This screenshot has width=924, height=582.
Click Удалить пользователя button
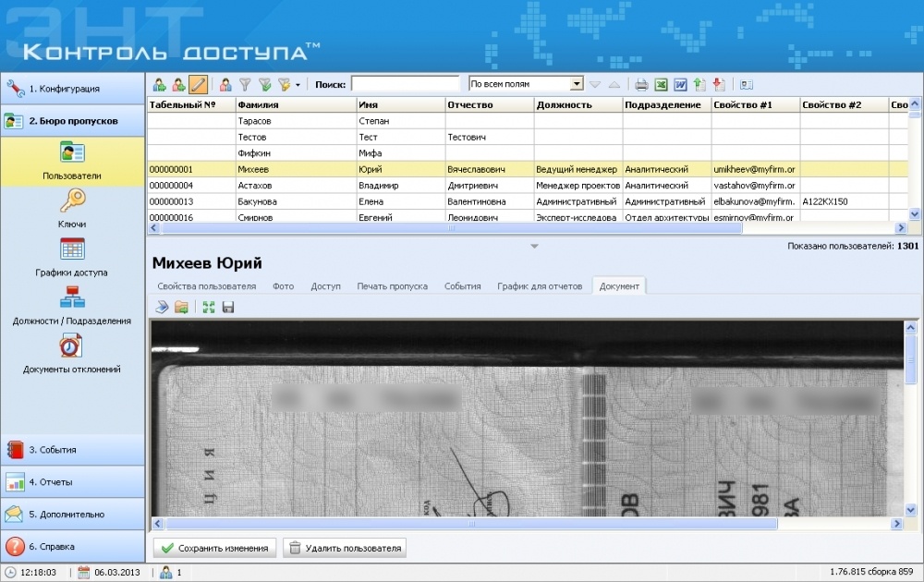(x=345, y=548)
